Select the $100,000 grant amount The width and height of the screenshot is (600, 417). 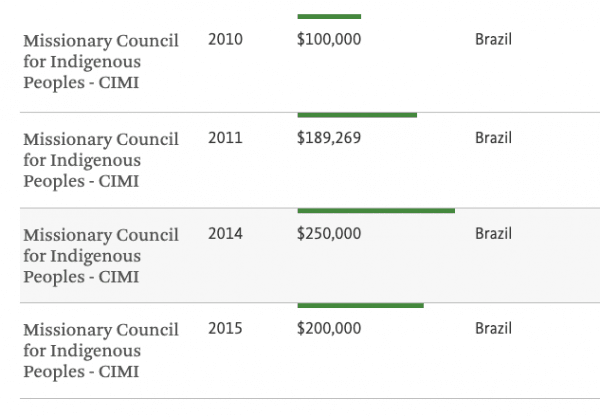[x=329, y=40]
